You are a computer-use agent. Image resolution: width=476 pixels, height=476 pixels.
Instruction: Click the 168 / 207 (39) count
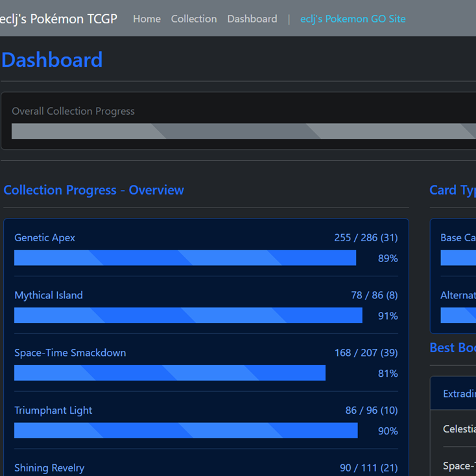366,353
